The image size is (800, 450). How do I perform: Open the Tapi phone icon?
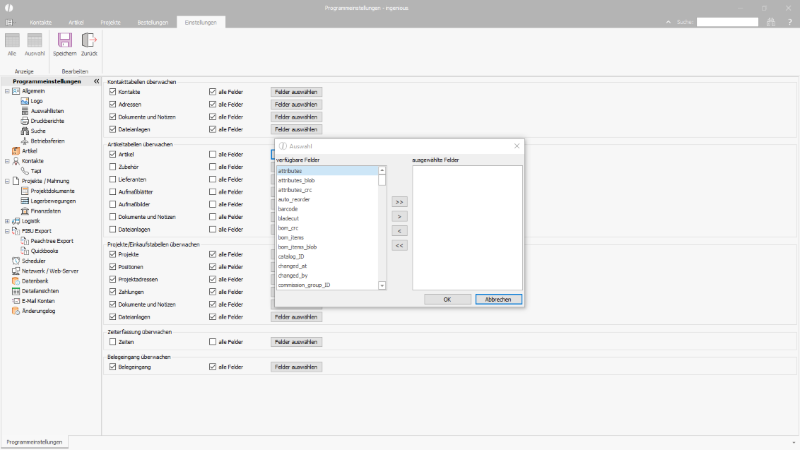(x=24, y=171)
